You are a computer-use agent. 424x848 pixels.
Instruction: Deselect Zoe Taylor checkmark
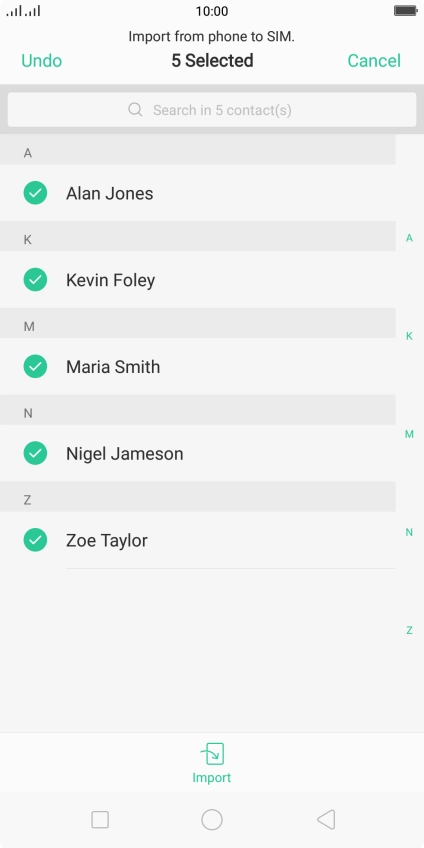pos(35,540)
